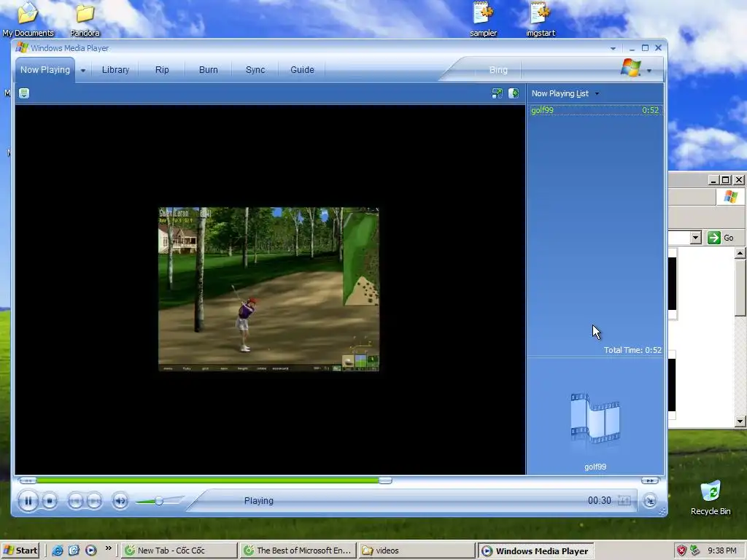Click the safely remove hardware tray icon
The image size is (747, 560).
coord(695,551)
